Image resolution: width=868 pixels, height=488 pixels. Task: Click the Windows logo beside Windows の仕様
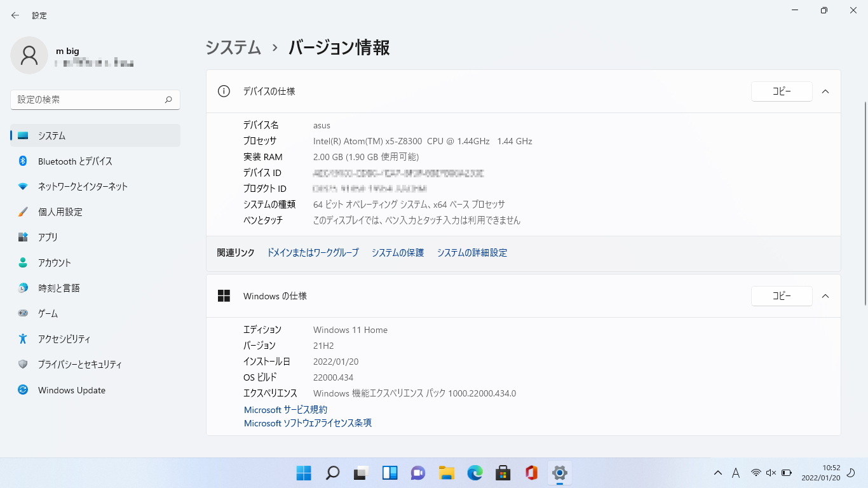click(224, 295)
